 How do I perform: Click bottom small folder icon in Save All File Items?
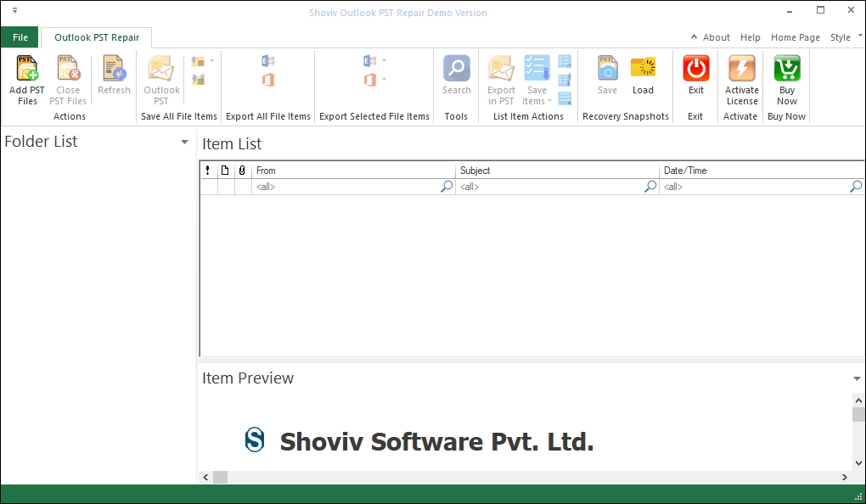(198, 80)
